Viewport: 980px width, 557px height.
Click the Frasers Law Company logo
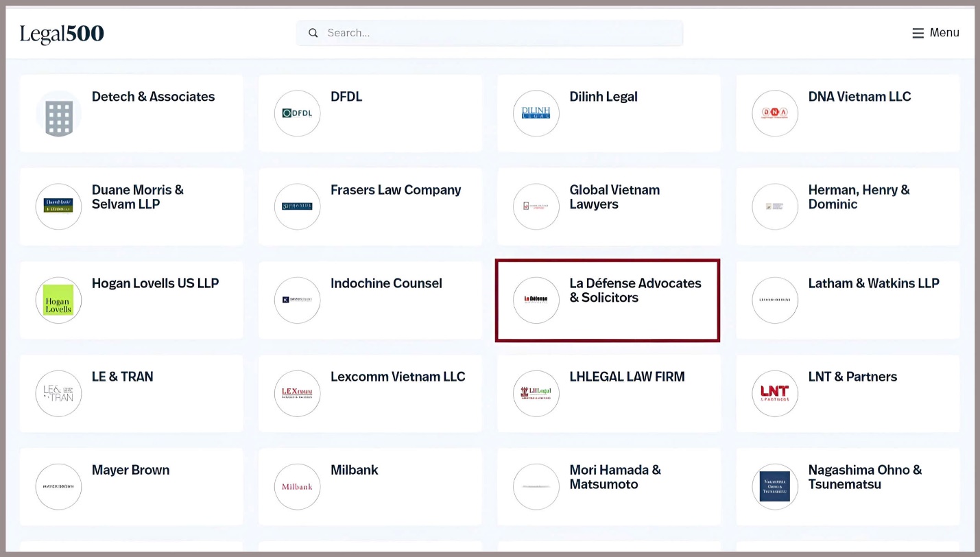(297, 206)
